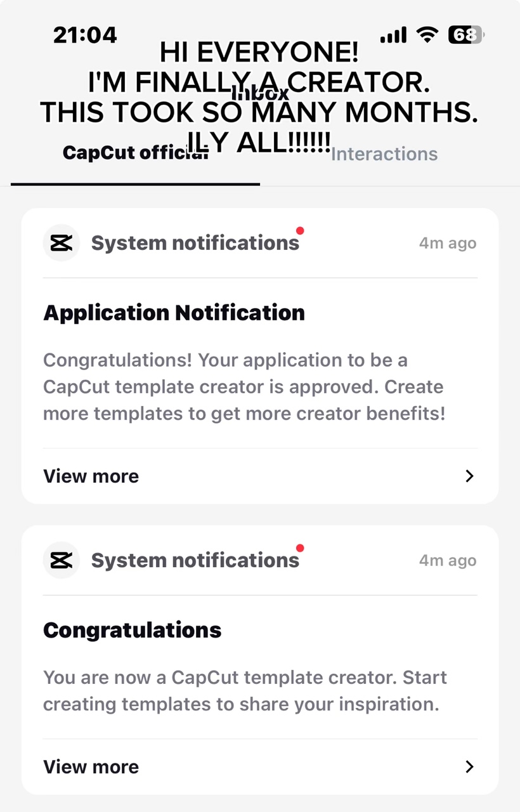Click View more under Application Notification
Viewport: 520px width, 812px height.
click(91, 476)
